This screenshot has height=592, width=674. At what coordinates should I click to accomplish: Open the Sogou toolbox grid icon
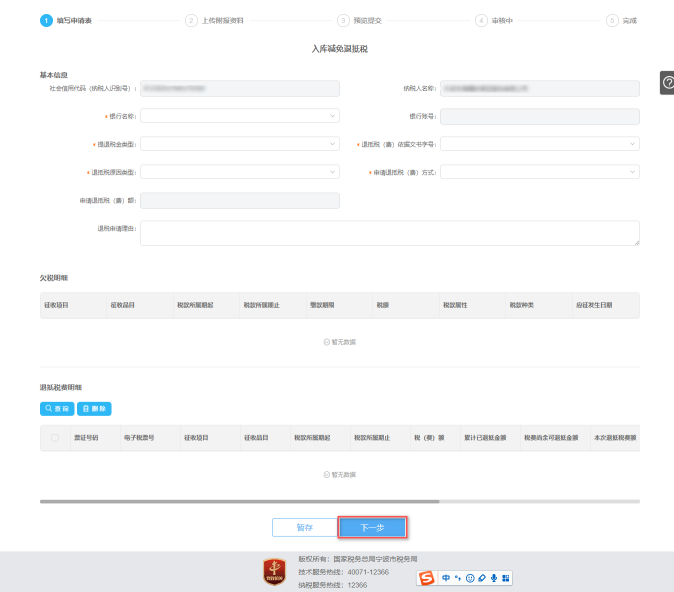tap(506, 578)
